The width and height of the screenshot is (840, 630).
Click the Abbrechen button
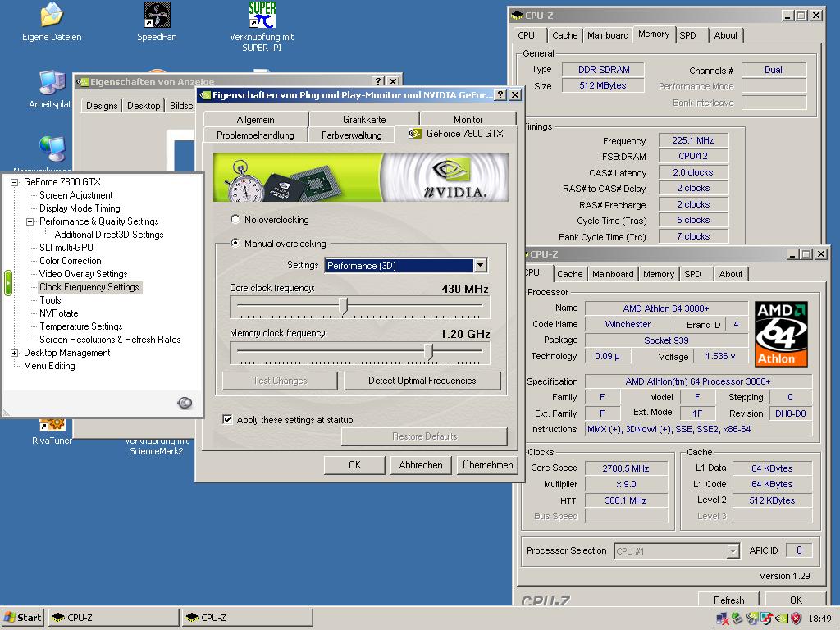[421, 465]
